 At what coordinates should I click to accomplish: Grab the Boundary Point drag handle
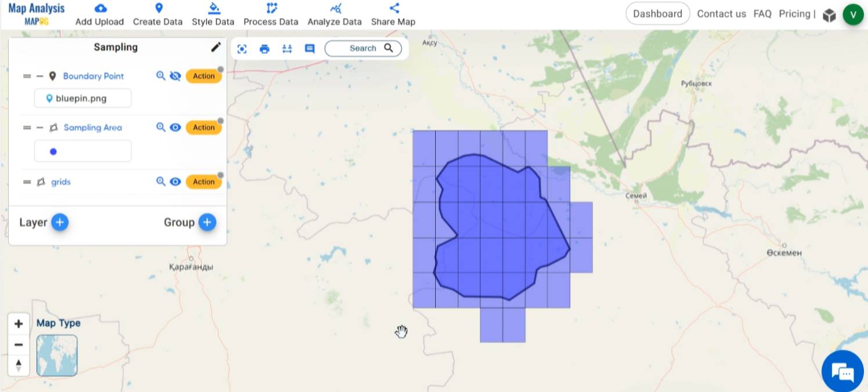[27, 76]
